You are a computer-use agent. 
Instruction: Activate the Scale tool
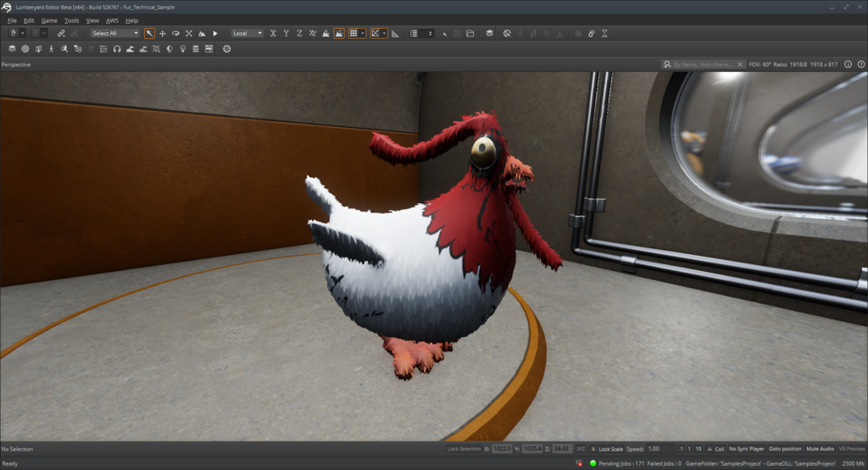point(189,33)
